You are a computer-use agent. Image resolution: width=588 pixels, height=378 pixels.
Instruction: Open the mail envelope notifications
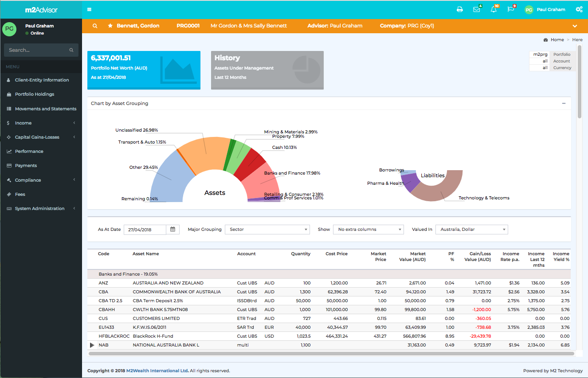click(477, 9)
